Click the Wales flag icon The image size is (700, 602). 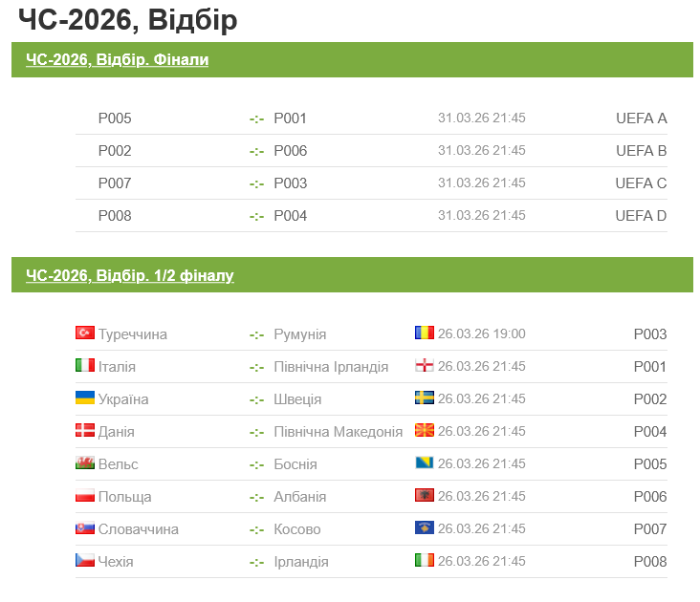tap(85, 463)
